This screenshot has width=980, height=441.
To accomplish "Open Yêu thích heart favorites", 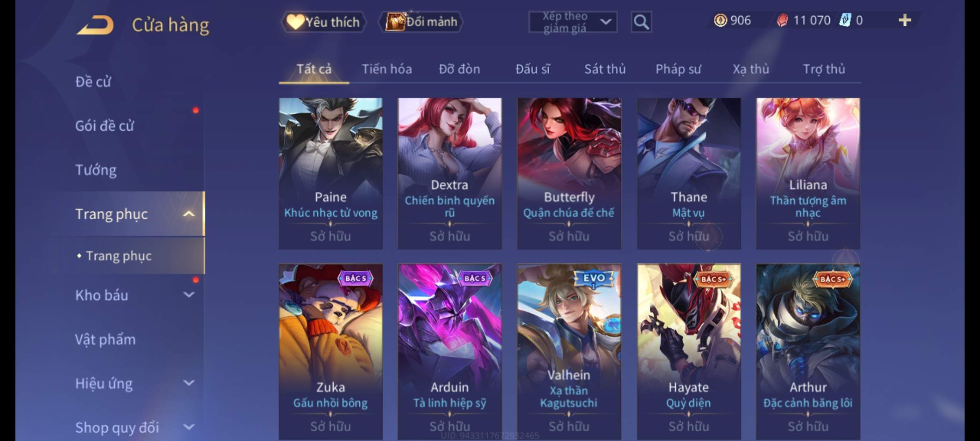I will pyautogui.click(x=323, y=22).
